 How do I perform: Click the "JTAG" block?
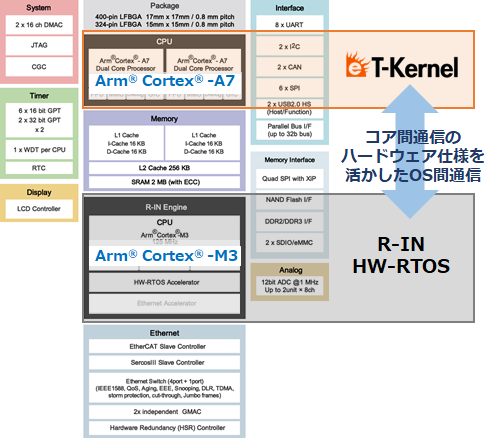39,45
